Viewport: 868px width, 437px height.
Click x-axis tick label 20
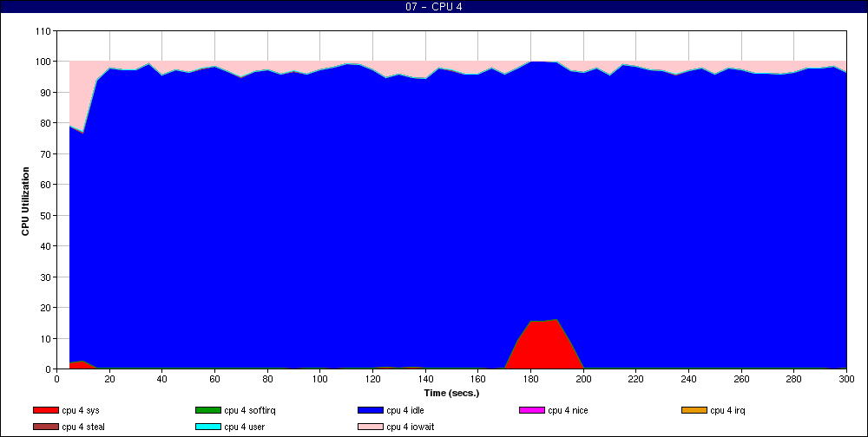click(109, 379)
